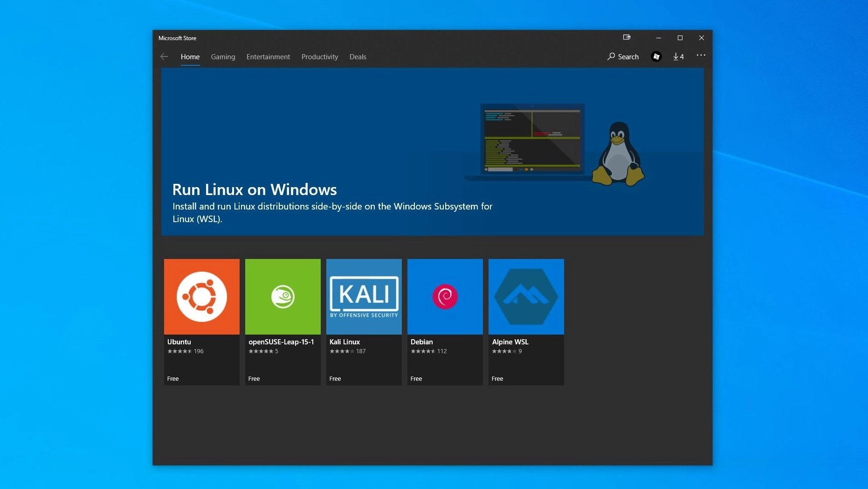Click the Search button
Viewport: 868px width, 489px height.
click(623, 56)
